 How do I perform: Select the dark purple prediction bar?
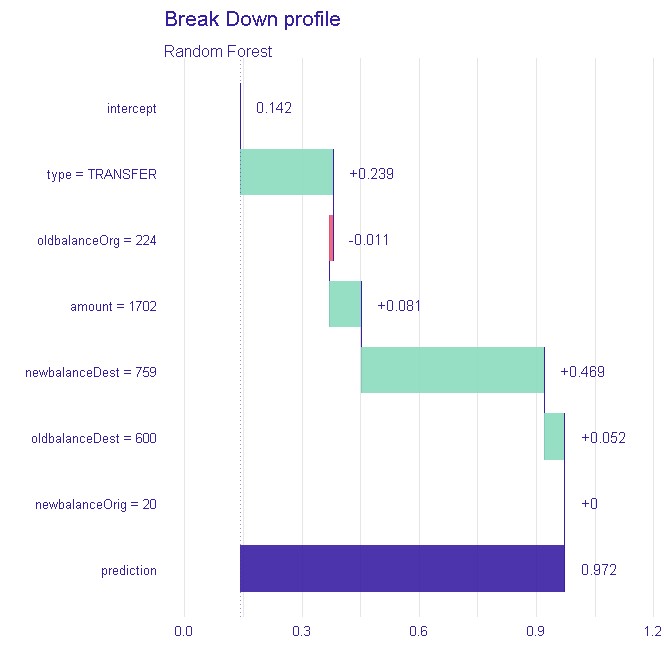tap(402, 569)
